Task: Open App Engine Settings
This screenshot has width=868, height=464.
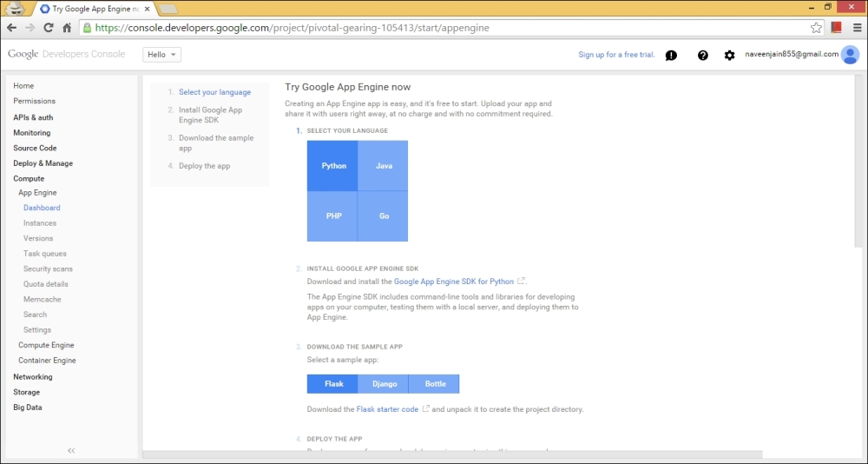Action: 37,330
